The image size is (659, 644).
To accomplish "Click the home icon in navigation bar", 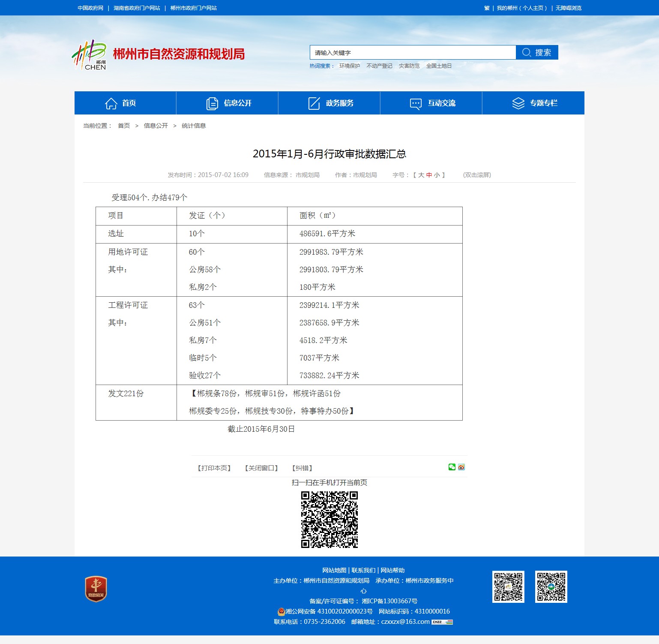I will coord(111,103).
